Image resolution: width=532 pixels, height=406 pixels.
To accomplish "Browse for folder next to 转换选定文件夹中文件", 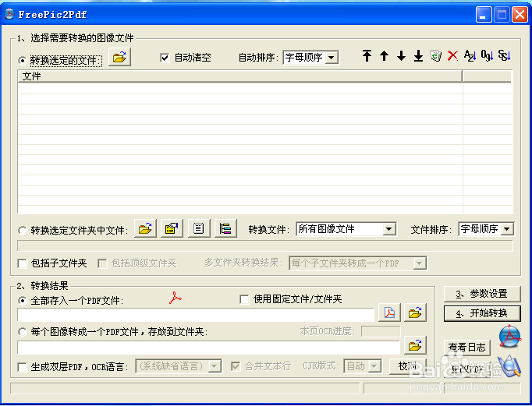I will point(145,228).
